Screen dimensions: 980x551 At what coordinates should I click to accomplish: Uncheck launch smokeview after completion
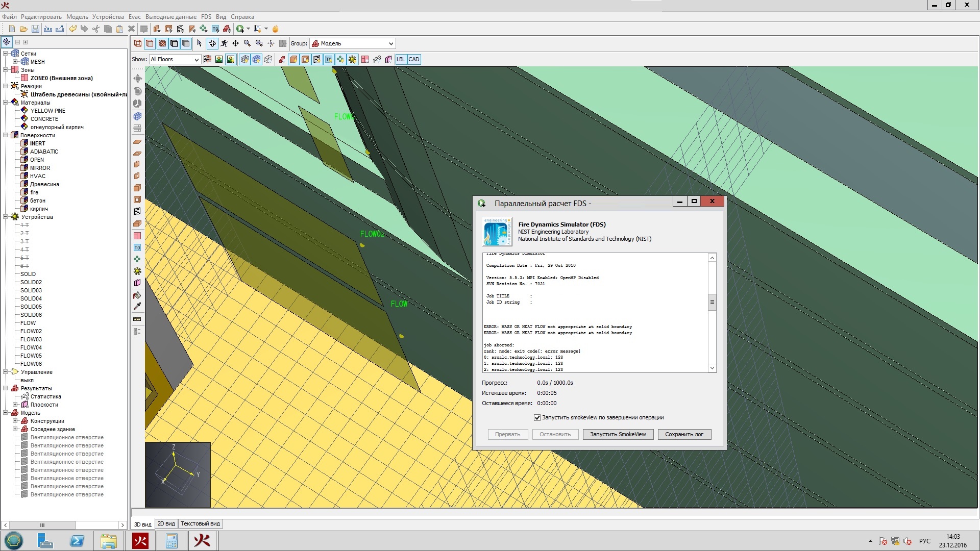537,417
